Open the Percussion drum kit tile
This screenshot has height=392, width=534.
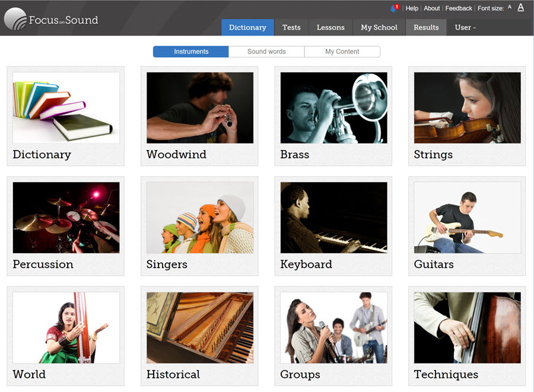(66, 226)
